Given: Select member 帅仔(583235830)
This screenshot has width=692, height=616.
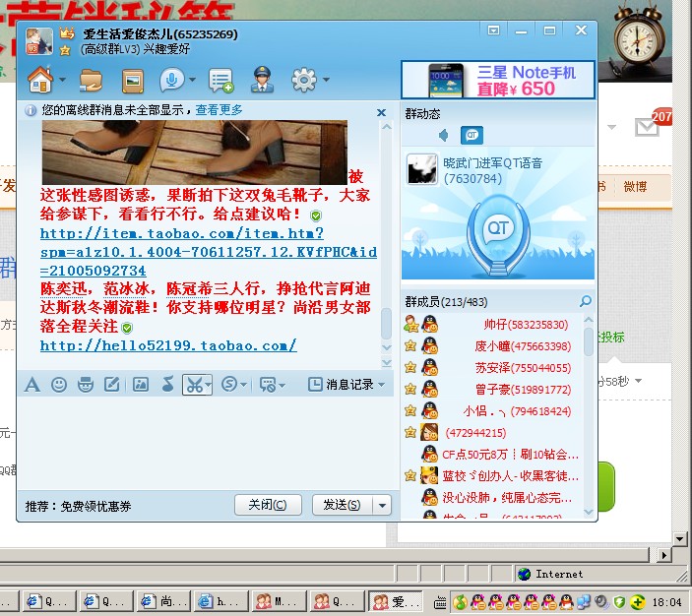Looking at the screenshot, I should pos(492,325).
